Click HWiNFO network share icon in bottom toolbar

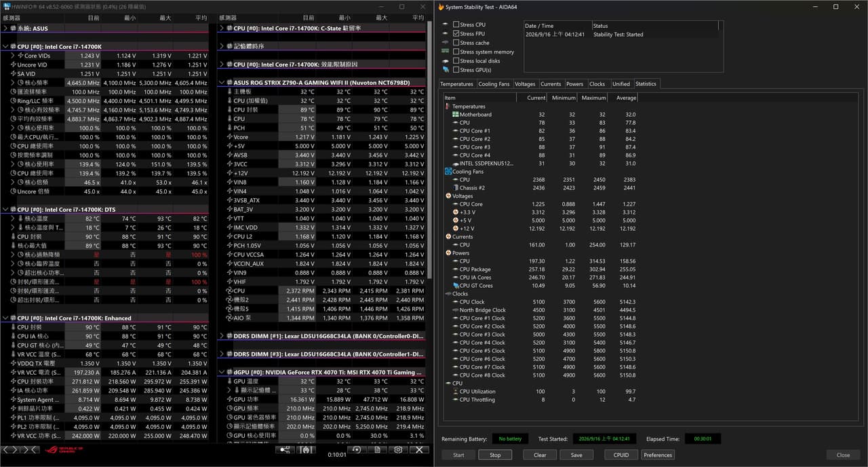tap(285, 449)
